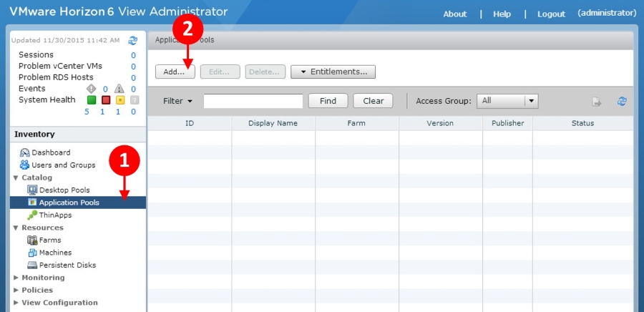644x312 pixels.
Task: Click the green health count 5
Action: click(87, 112)
